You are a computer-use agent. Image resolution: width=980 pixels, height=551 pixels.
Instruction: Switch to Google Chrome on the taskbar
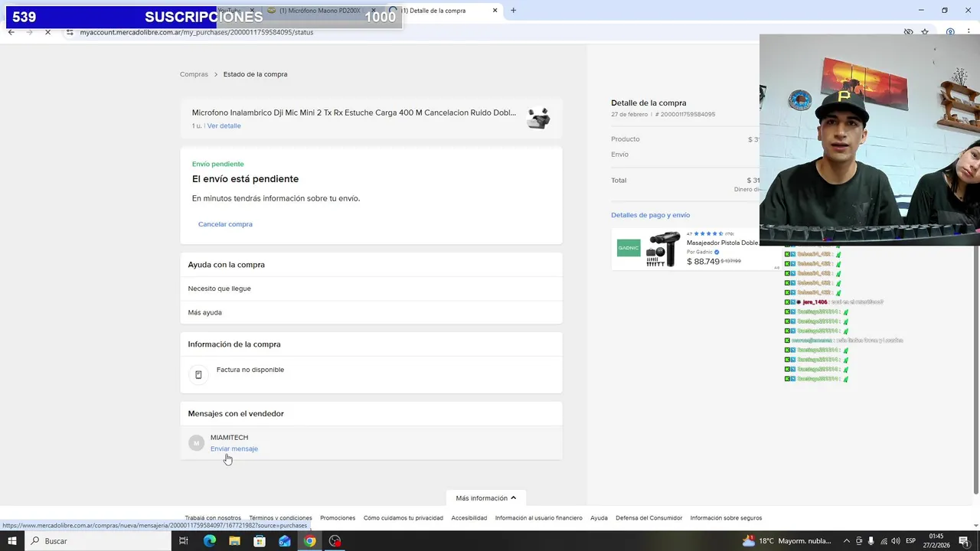[x=309, y=541]
